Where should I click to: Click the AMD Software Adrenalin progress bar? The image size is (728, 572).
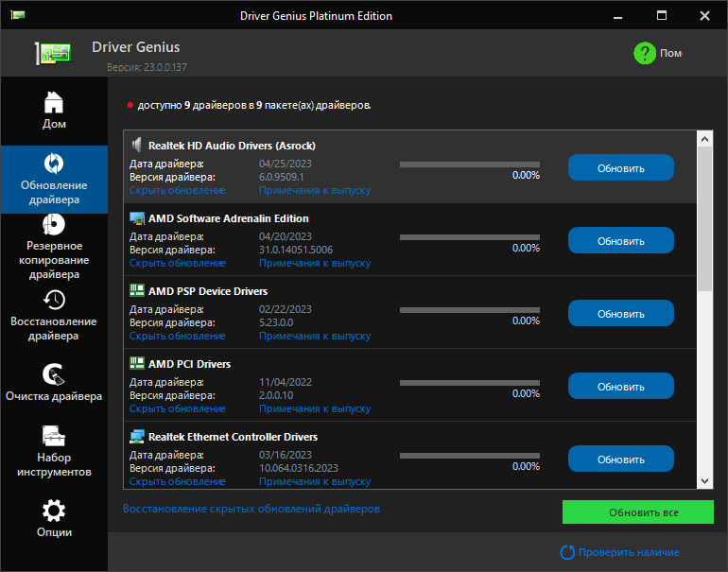coord(469,237)
